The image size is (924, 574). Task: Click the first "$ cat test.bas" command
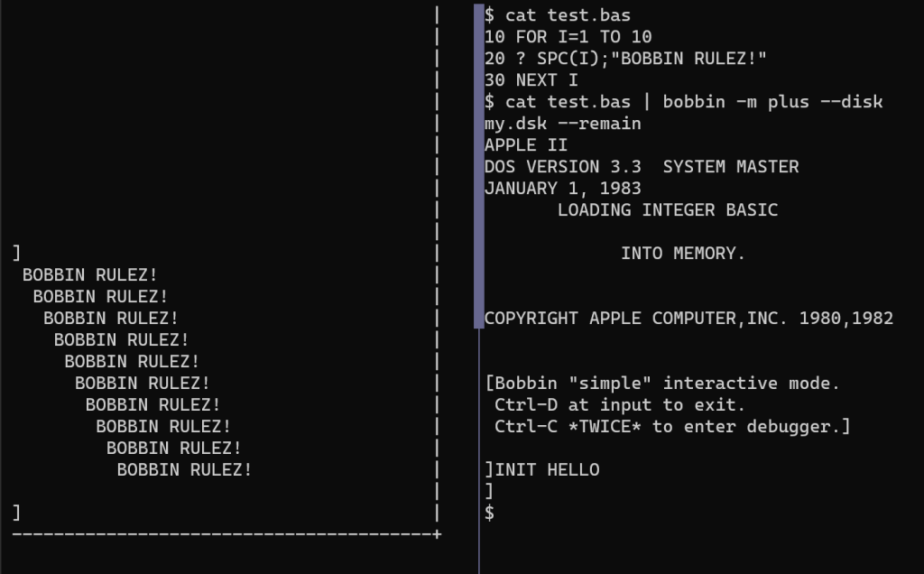coord(557,15)
